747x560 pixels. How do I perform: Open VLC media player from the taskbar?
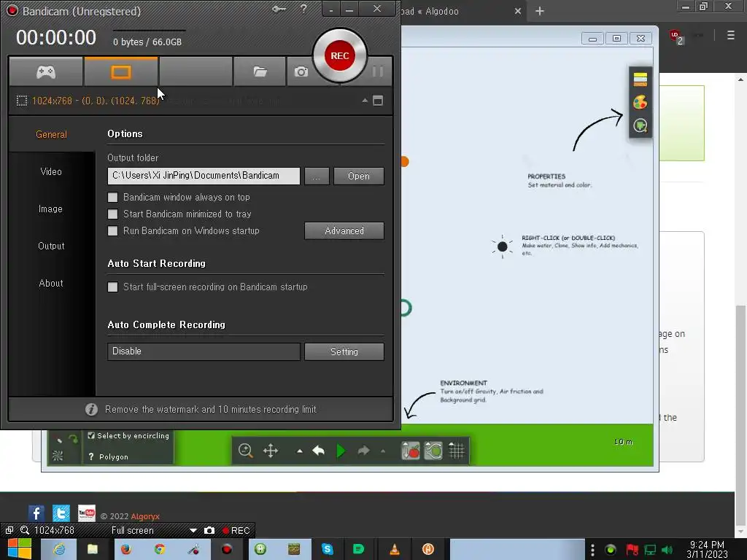click(395, 549)
